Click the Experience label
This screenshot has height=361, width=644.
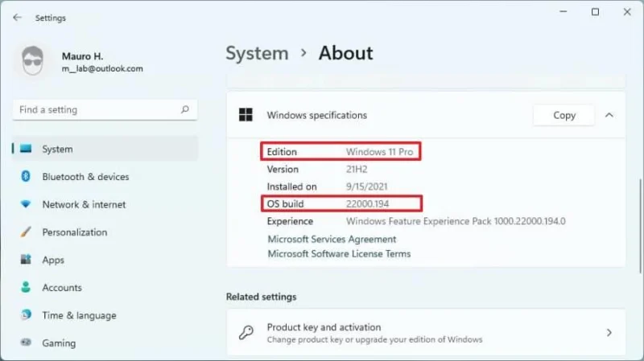(x=290, y=222)
